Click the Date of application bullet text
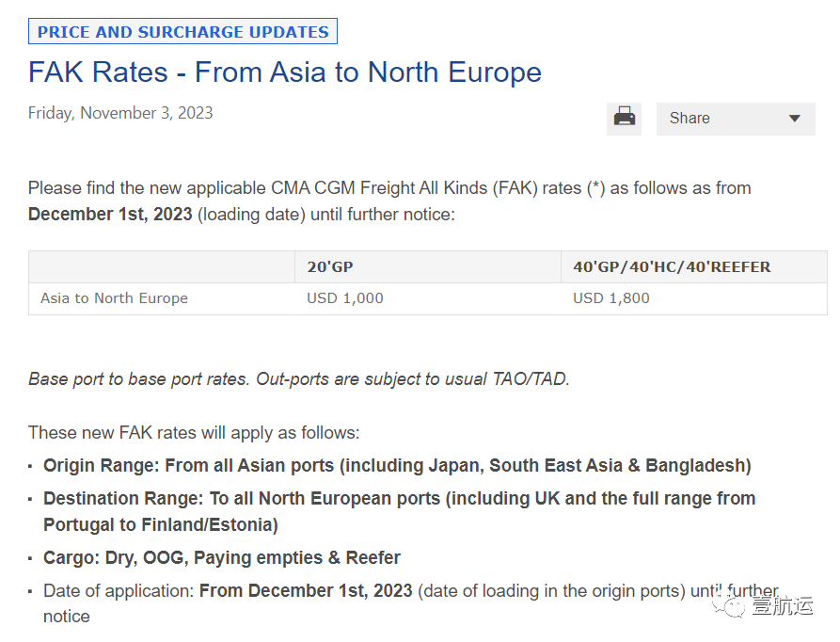Screen dimensions: 840x642 pyautogui.click(x=411, y=603)
